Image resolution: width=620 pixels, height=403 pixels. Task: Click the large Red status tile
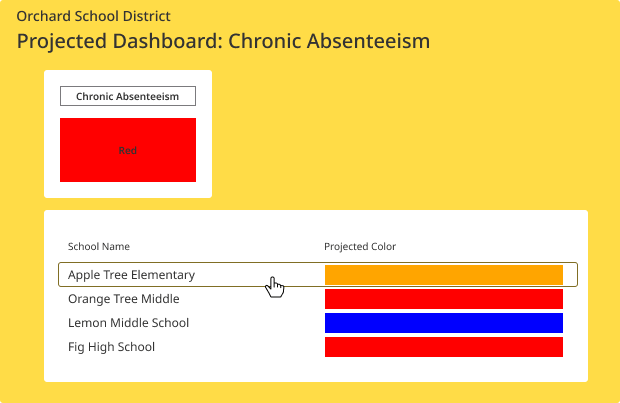tap(128, 150)
